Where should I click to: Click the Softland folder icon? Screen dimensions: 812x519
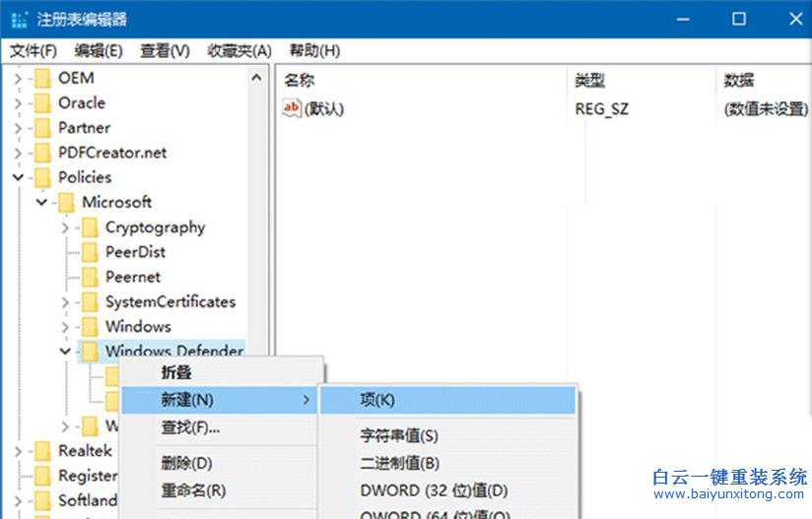42,500
